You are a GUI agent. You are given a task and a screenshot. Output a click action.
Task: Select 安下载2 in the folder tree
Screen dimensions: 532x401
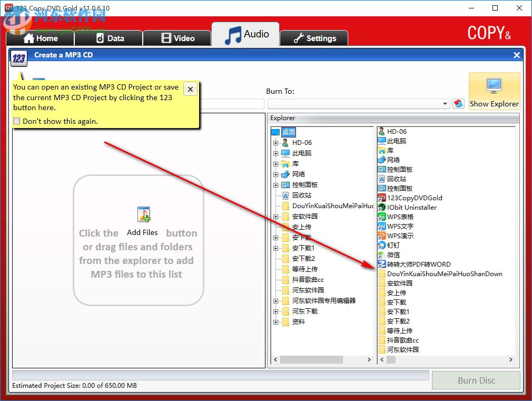coord(303,258)
